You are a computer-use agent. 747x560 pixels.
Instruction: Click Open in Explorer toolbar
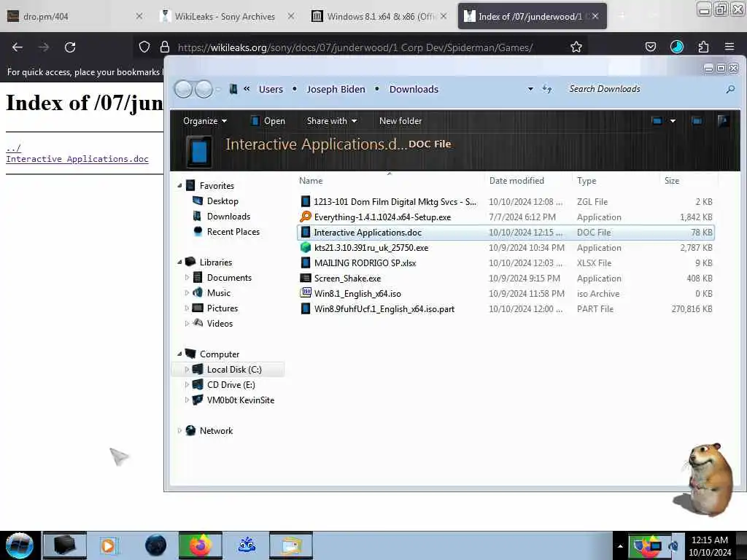268,121
